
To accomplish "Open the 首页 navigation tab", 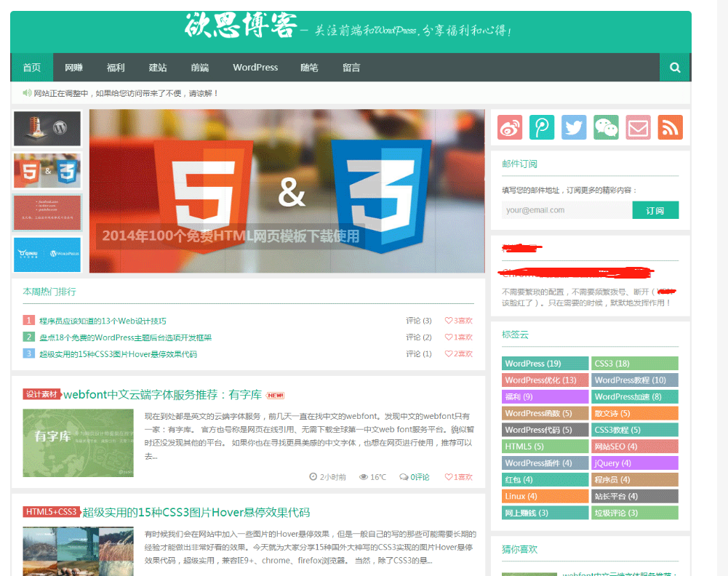I will pos(31,68).
